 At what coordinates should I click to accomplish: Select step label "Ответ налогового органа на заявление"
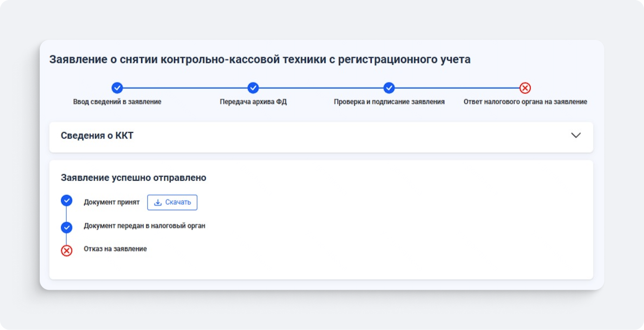pyautogui.click(x=525, y=102)
